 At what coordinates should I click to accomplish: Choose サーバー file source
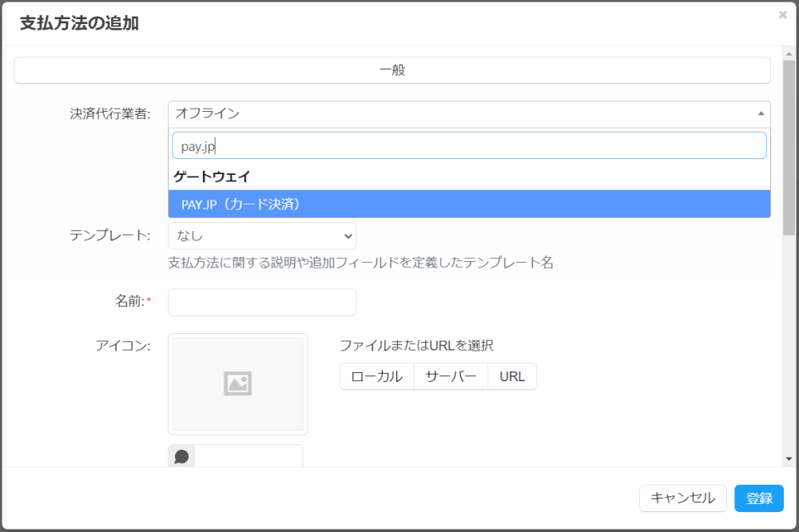pos(451,376)
